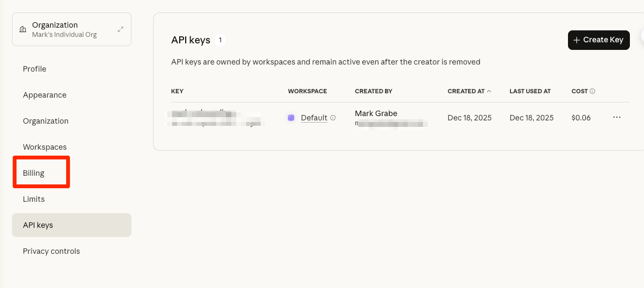Click the building icon in the Organization switcher
The image size is (644, 288).
click(23, 29)
